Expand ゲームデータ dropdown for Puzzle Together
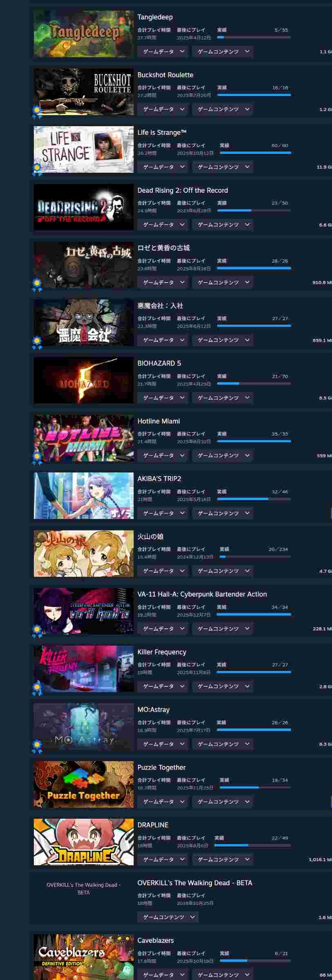 [x=163, y=802]
